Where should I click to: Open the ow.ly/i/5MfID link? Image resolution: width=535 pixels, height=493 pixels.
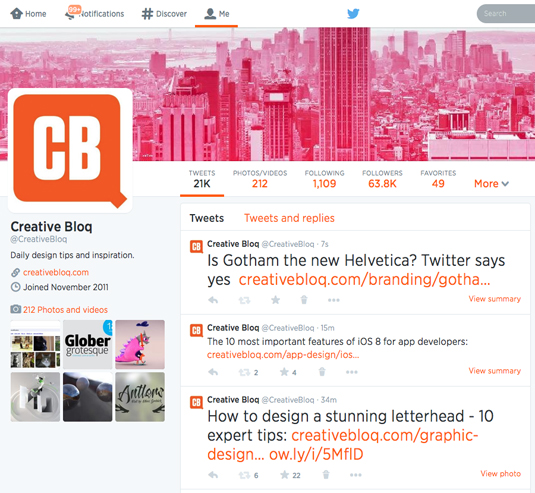[316, 454]
